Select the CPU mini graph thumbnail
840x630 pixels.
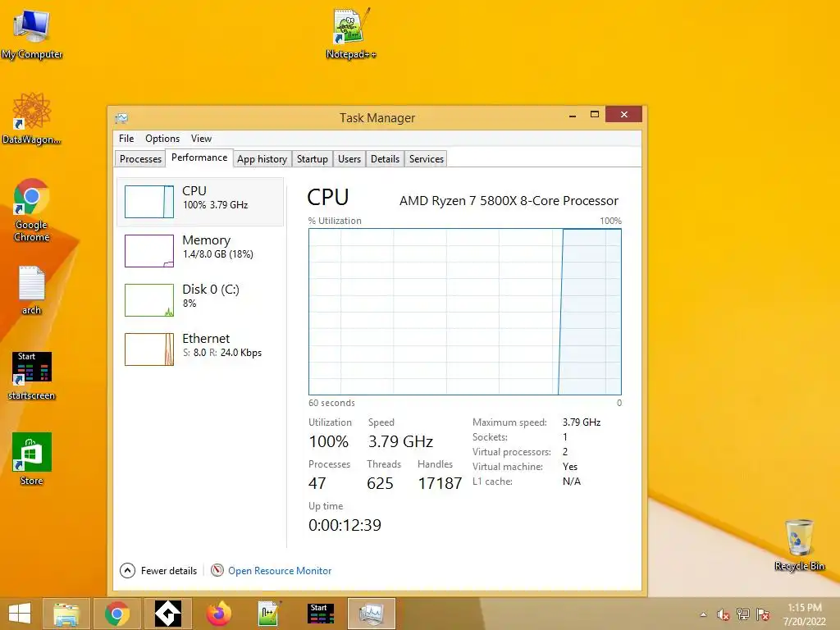149,202
